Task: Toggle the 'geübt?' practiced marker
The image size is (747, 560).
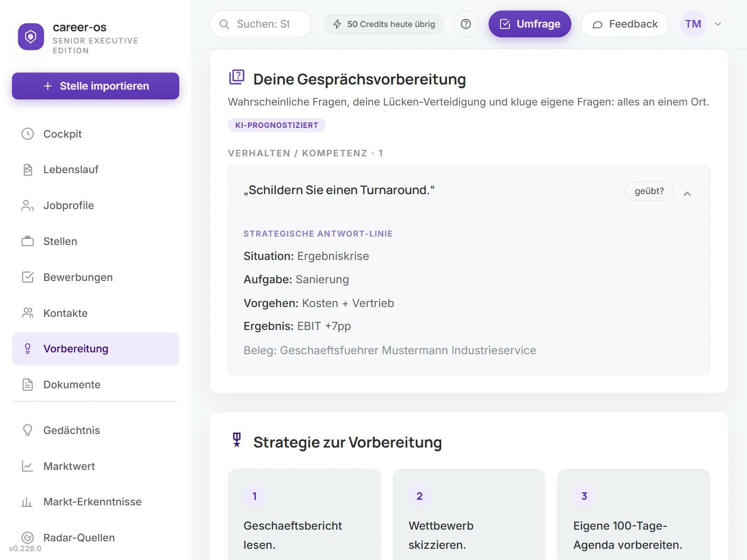Action: click(649, 191)
